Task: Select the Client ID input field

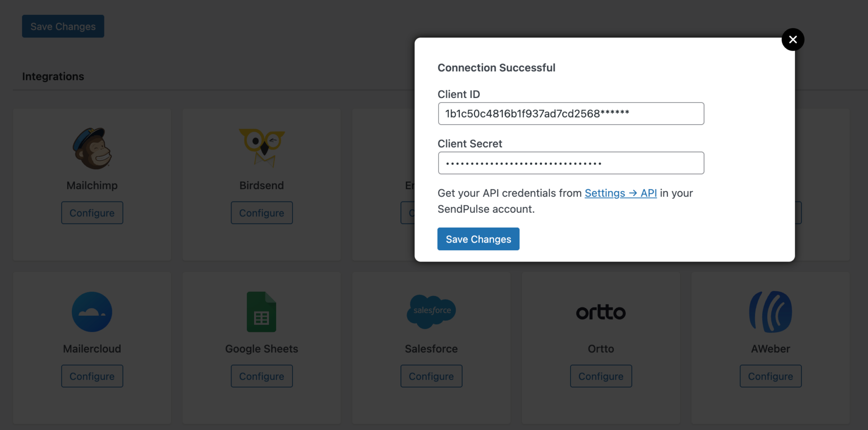Action: [571, 113]
